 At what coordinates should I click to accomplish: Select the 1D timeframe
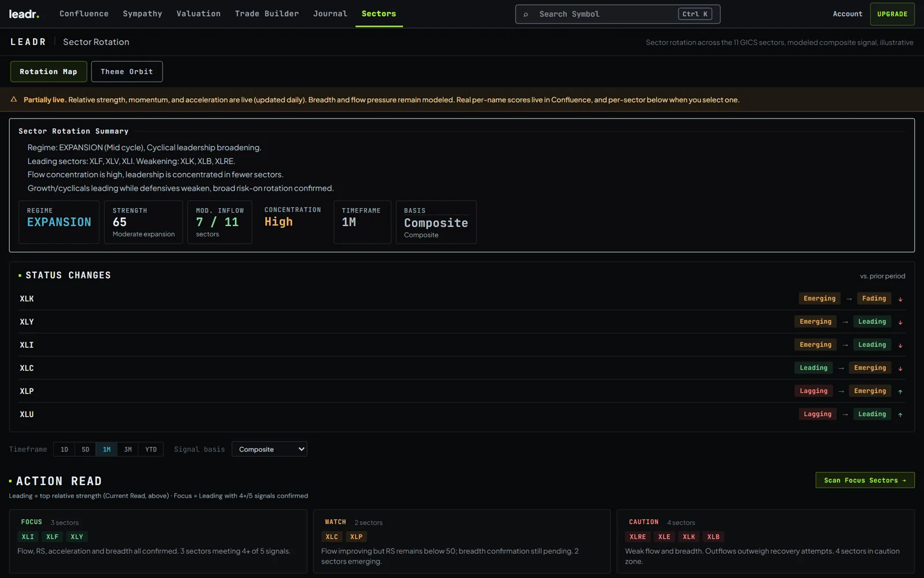tap(64, 449)
